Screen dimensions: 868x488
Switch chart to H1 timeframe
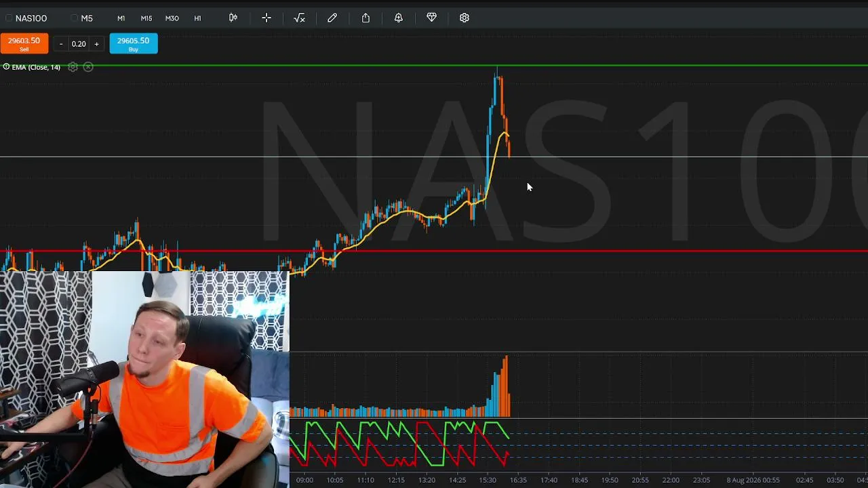[197, 18]
